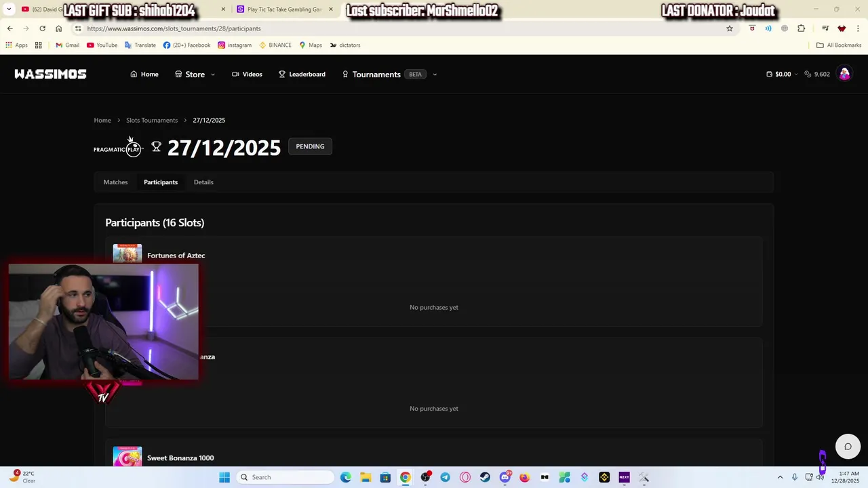Click the browser back arrow
The width and height of the screenshot is (868, 488).
coord(9,28)
